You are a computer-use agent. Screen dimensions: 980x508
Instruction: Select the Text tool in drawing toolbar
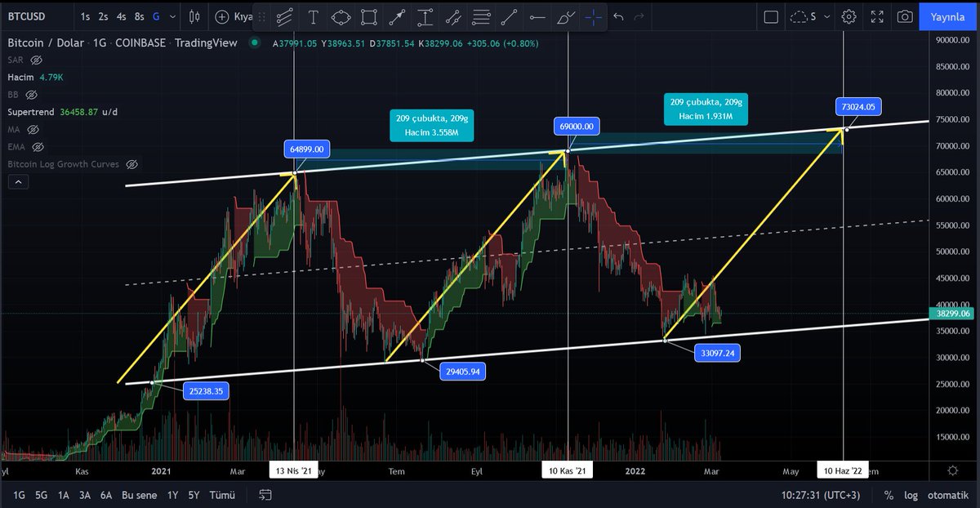pyautogui.click(x=314, y=16)
